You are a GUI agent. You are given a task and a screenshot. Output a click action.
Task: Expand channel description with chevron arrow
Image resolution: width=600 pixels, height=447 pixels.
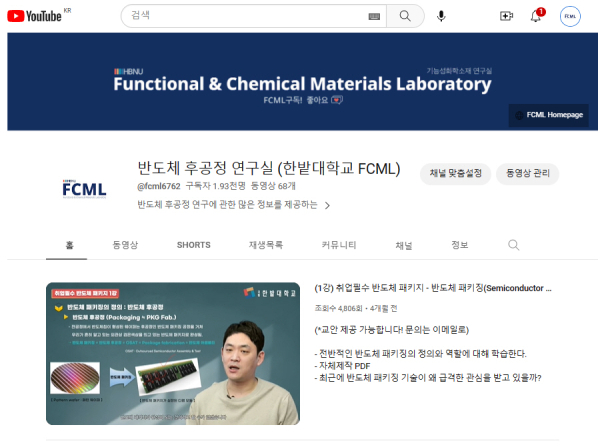click(x=327, y=206)
